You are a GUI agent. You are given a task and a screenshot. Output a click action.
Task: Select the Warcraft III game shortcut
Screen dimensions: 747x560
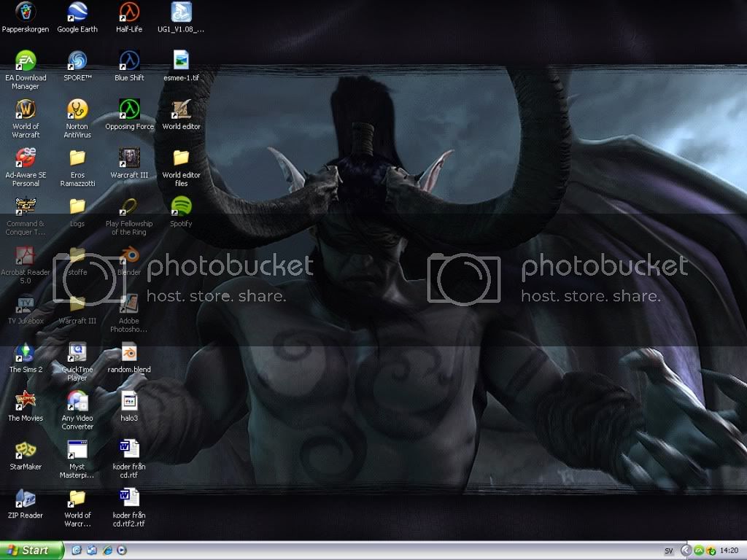tap(129, 163)
